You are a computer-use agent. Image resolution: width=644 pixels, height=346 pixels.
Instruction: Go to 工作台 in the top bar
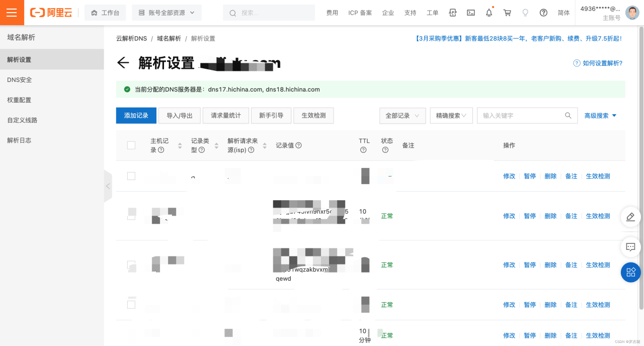tap(105, 12)
